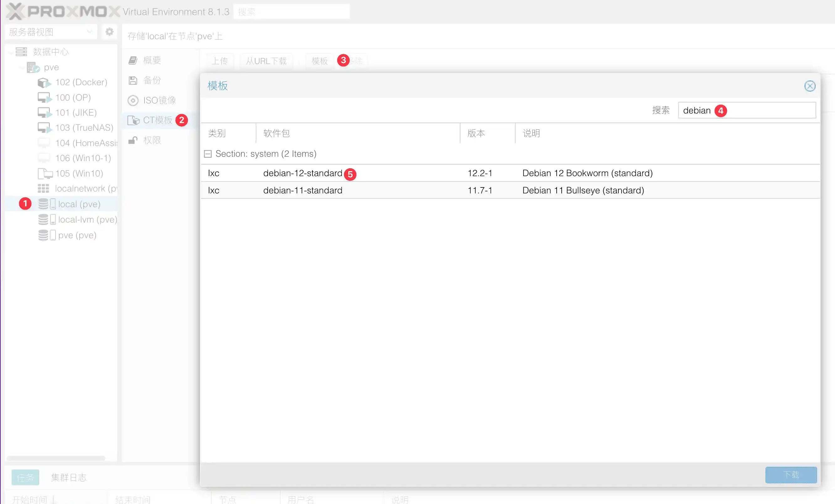835x504 pixels.
Task: Collapse the 数据中心 tree node
Action: 11,52
